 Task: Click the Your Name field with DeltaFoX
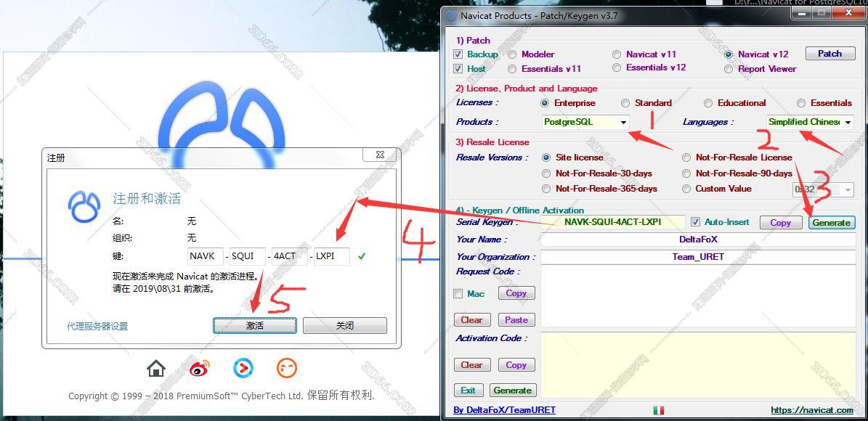coord(697,240)
